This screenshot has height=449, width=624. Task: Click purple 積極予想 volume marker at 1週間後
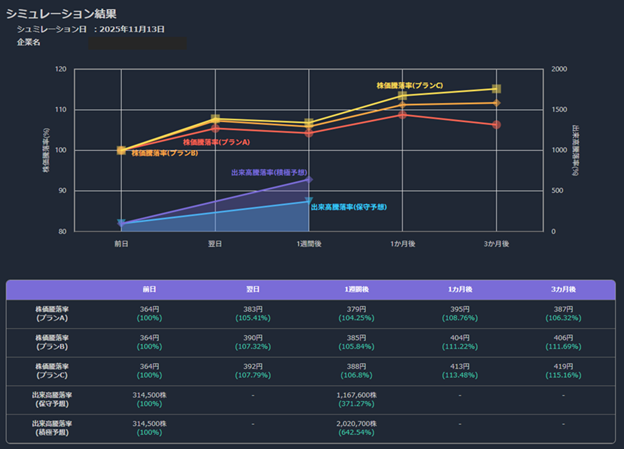(309, 180)
